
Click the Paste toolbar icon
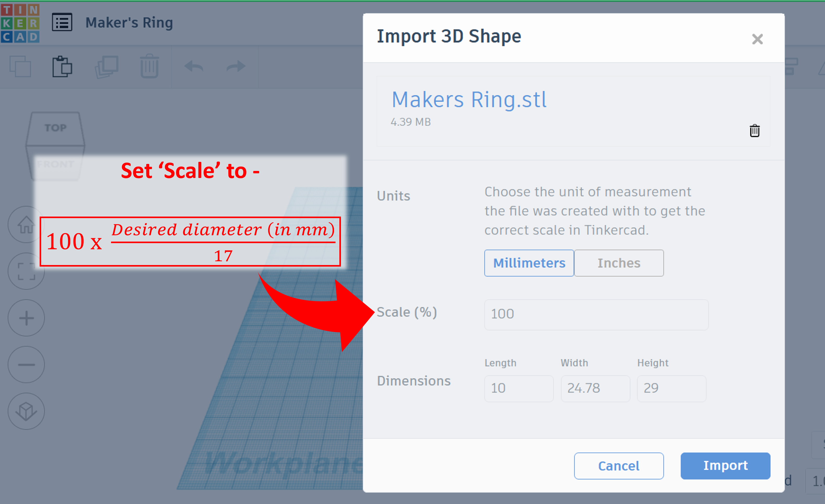pyautogui.click(x=62, y=66)
